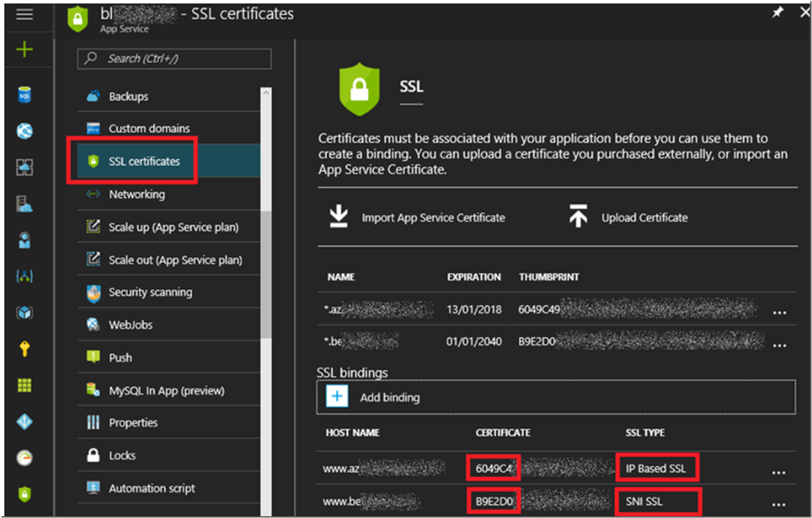This screenshot has height=518, width=812.
Task: Open the server cloud sidebar icon
Action: point(24,204)
